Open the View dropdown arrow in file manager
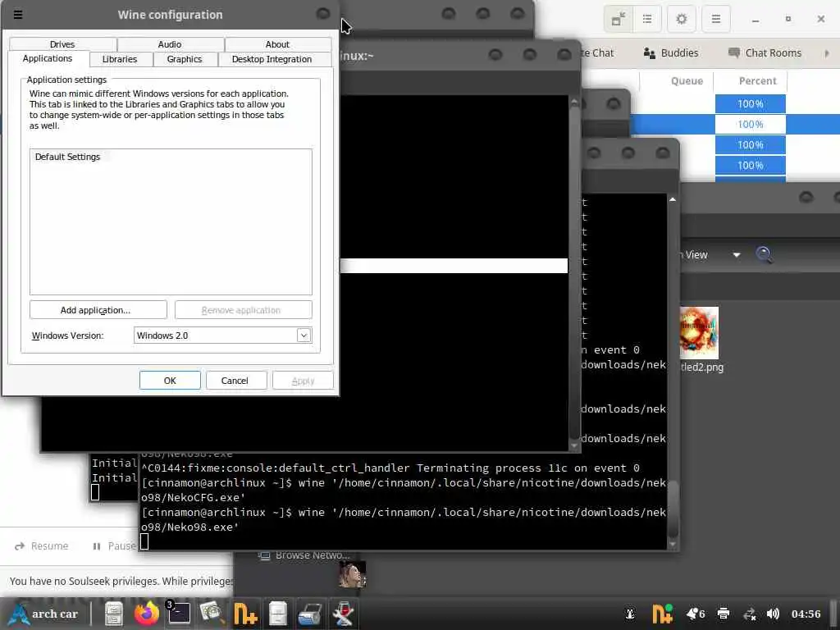The height and width of the screenshot is (630, 840). [x=737, y=255]
